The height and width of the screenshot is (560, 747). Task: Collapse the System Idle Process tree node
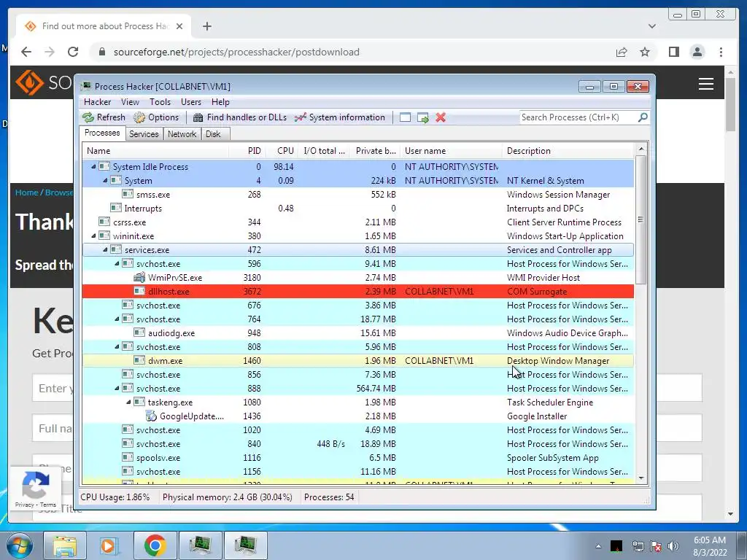point(93,167)
